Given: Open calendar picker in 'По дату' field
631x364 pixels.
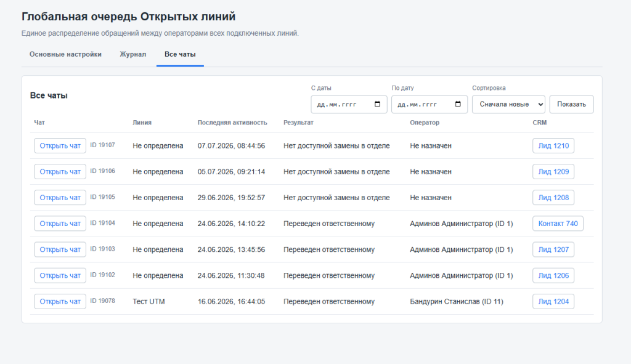Looking at the screenshot, I should point(458,104).
